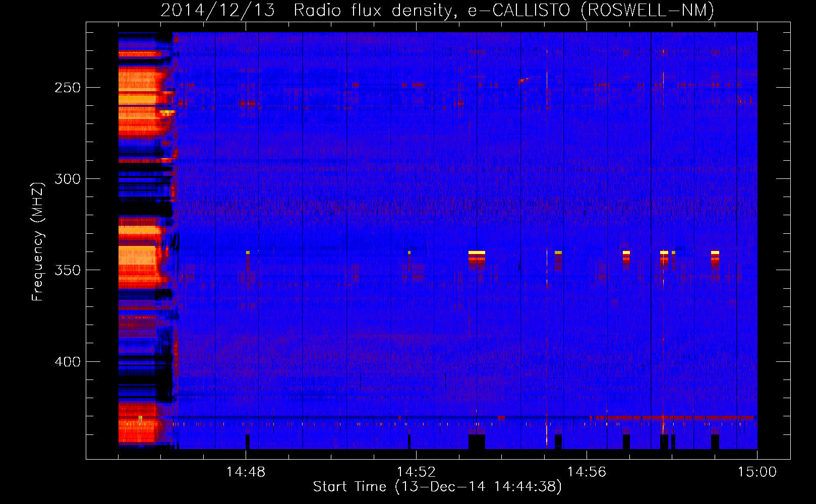
Task: Click the 14:56 time tick label
Action: [x=587, y=472]
